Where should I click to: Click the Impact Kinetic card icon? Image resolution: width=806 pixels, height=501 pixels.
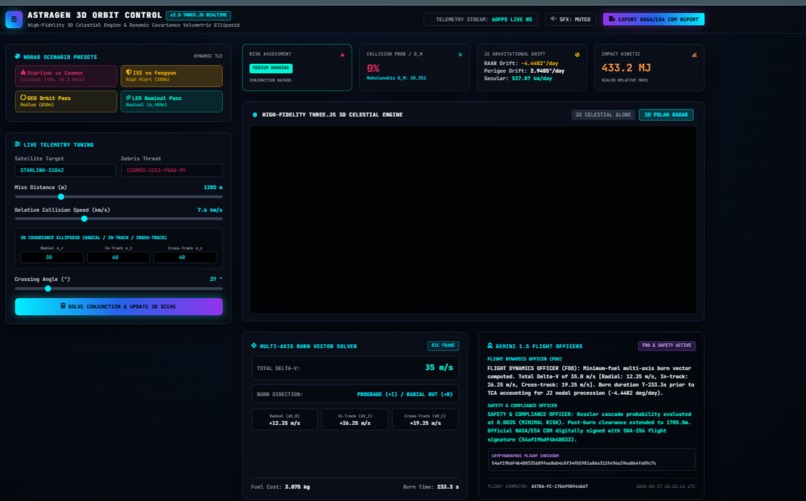(694, 54)
